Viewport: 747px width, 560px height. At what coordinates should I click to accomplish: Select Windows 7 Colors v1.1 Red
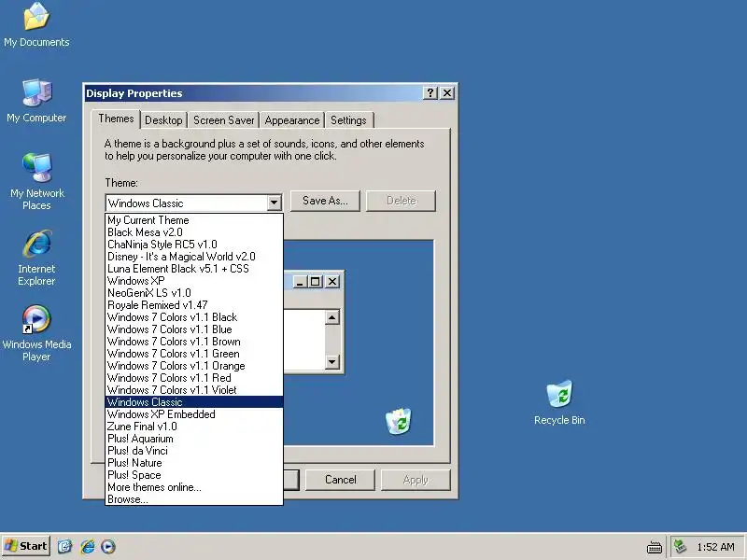[194, 378]
